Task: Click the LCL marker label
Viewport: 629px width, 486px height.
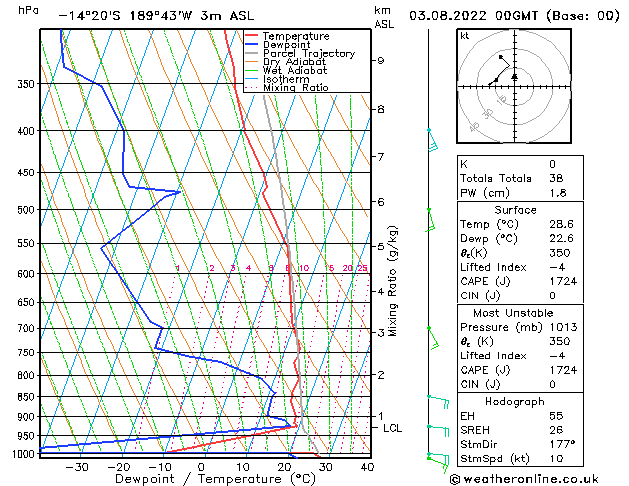Action: coord(392,428)
